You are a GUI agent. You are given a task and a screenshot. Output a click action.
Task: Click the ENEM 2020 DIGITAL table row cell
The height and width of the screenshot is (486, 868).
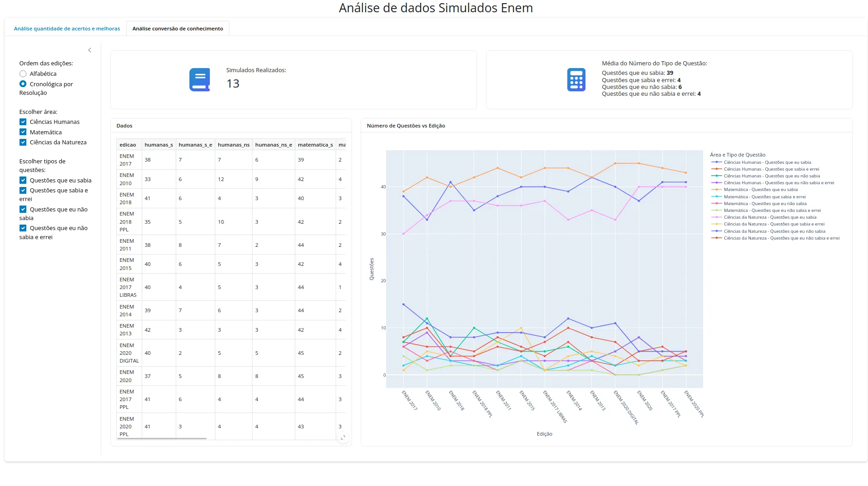(x=129, y=353)
